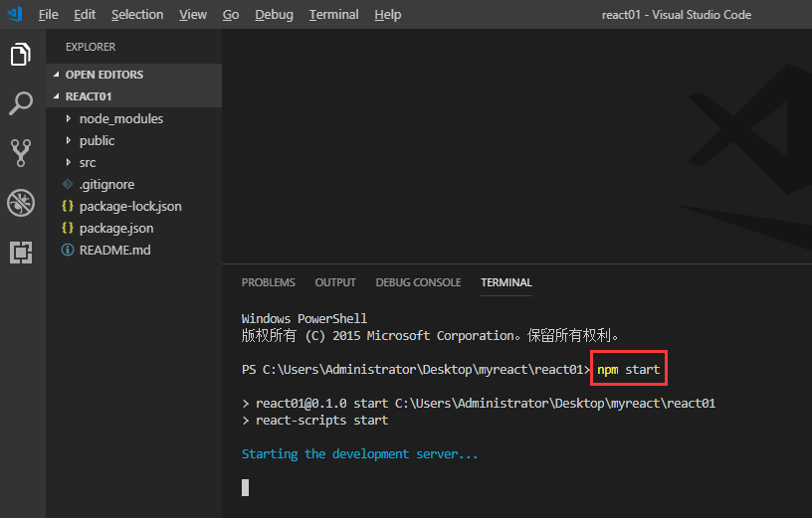
Task: Click the Microsoft Corporation copyright line
Action: [430, 336]
